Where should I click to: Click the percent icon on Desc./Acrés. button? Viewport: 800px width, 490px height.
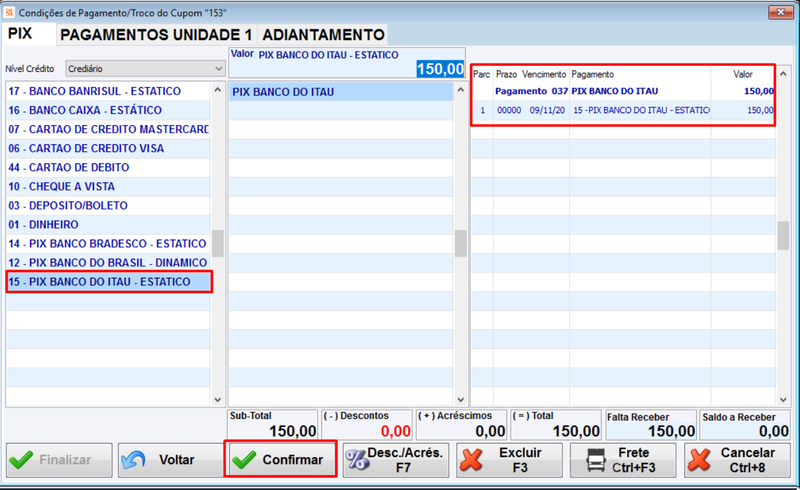357,459
